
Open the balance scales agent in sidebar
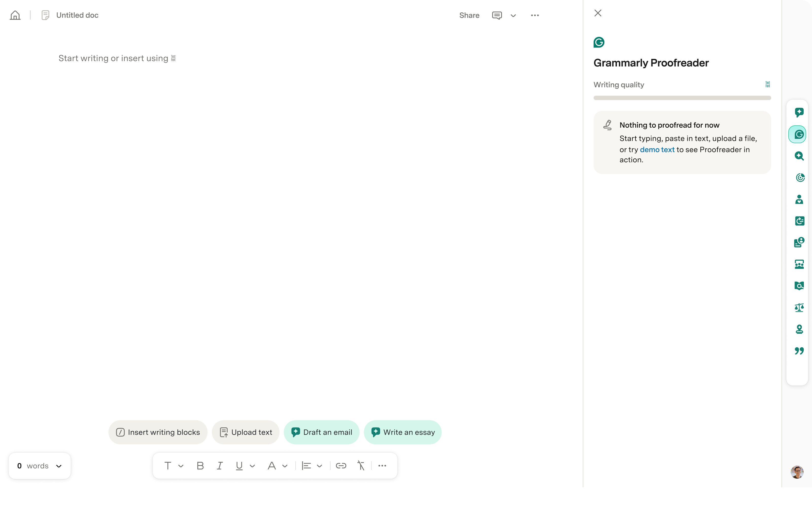(x=799, y=308)
